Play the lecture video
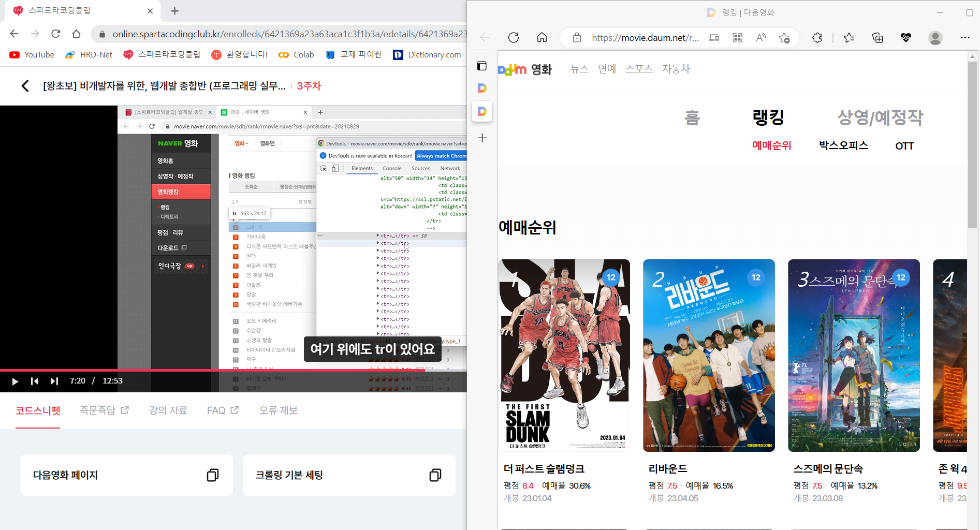The image size is (980, 530). (15, 381)
